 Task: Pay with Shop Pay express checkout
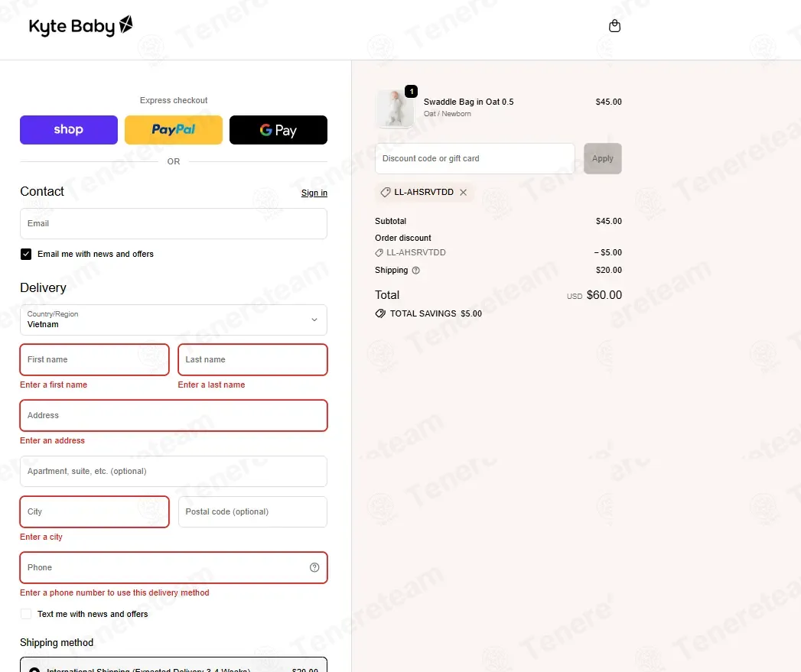(x=69, y=130)
